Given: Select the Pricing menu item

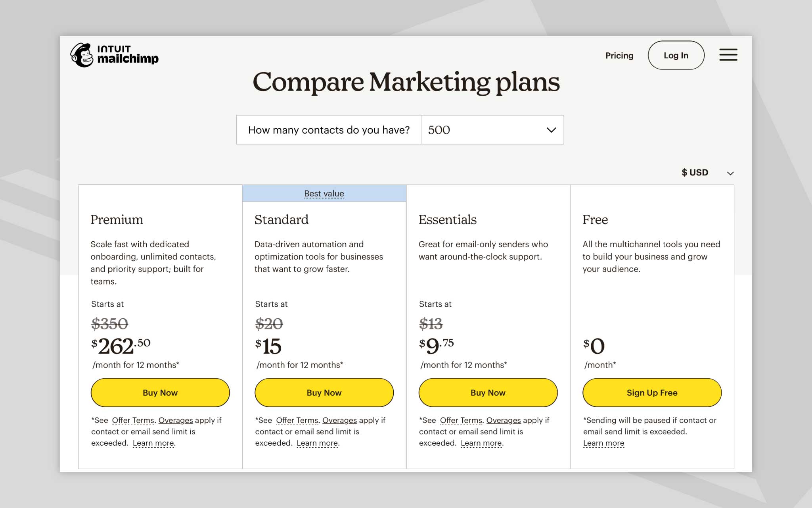Looking at the screenshot, I should point(619,56).
